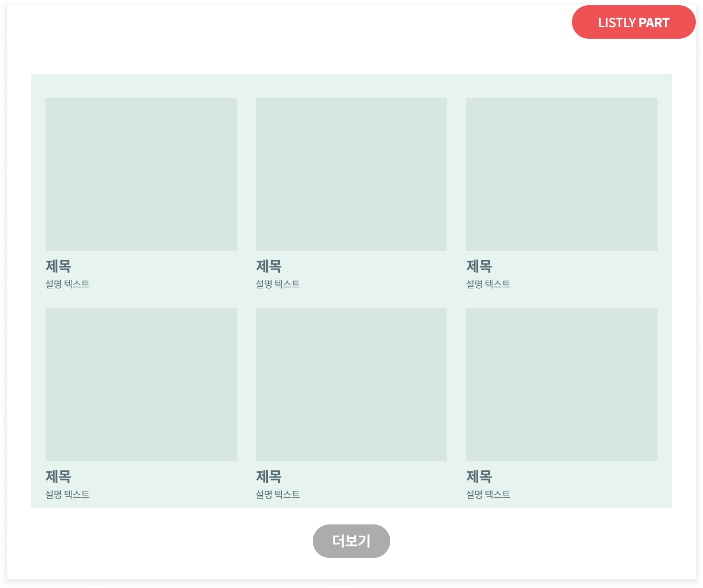The width and height of the screenshot is (703, 588).
Task: Click the LISTLY PART button
Action: (633, 22)
